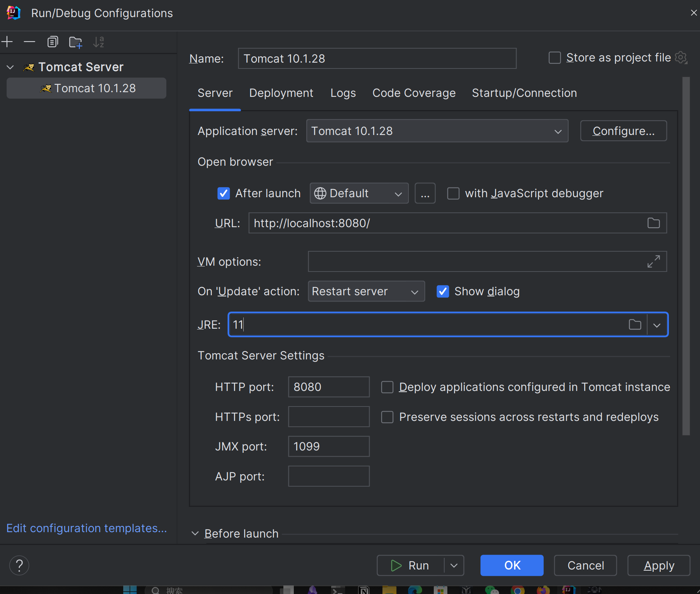The width and height of the screenshot is (700, 594).
Task: Open help with the question mark icon
Action: (19, 565)
